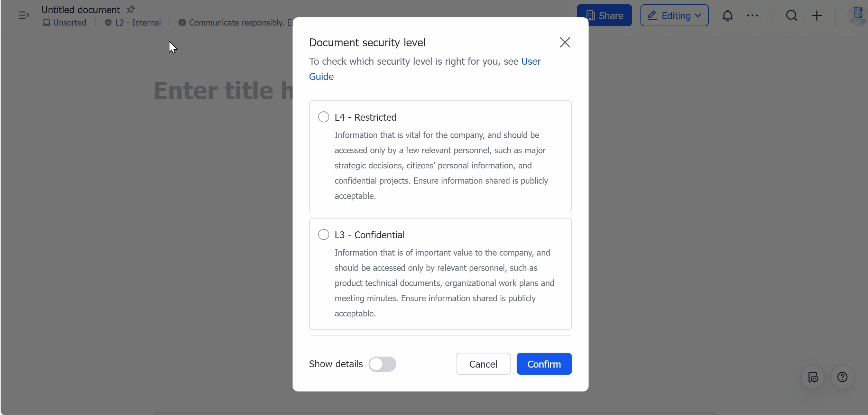Click the L2 - Internal security badge
The width and height of the screenshot is (868, 415).
[x=133, y=22]
